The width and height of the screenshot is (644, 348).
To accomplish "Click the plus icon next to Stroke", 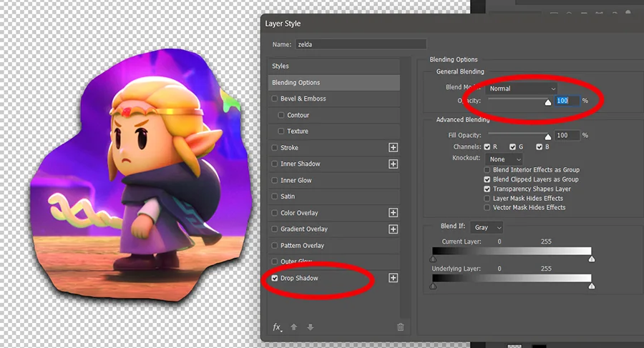I will (393, 148).
